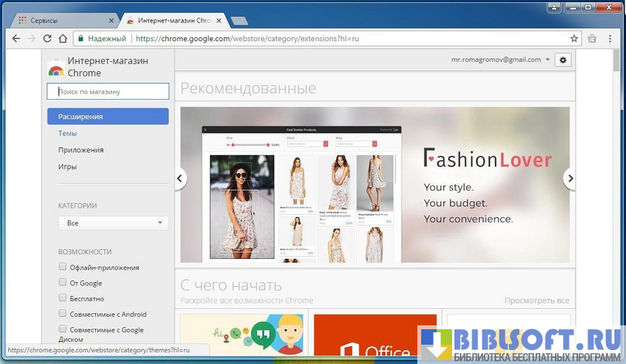The height and width of the screenshot is (364, 626).
Task: Focus the Поиск по магазину search field
Action: point(108,92)
